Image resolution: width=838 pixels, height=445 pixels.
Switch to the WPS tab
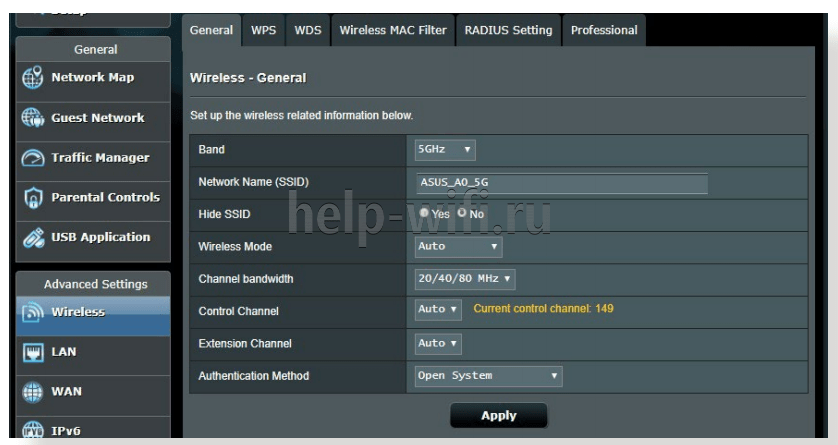pyautogui.click(x=264, y=30)
